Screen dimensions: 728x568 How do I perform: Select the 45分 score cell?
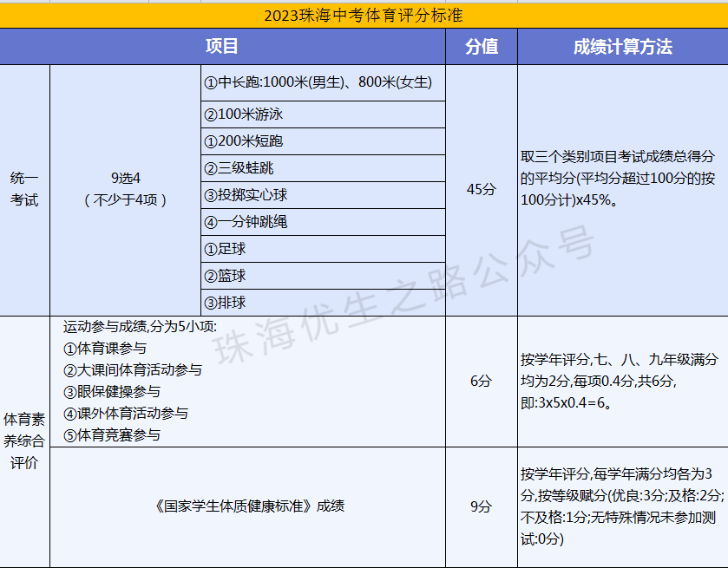pyautogui.click(x=482, y=190)
